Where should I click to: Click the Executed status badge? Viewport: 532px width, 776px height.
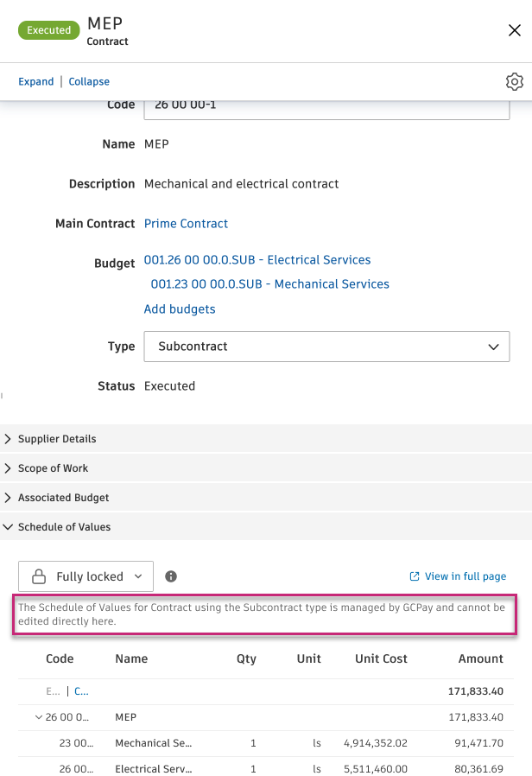(x=48, y=29)
